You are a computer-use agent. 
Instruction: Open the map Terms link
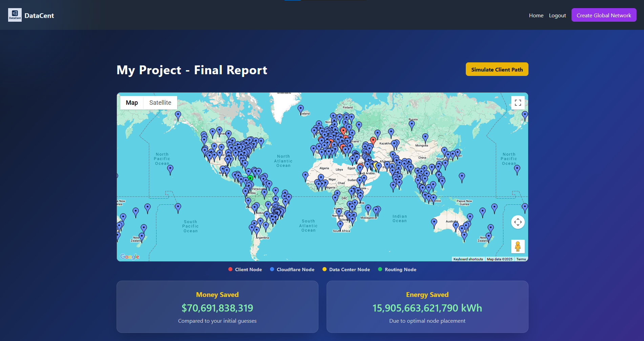tap(521, 259)
